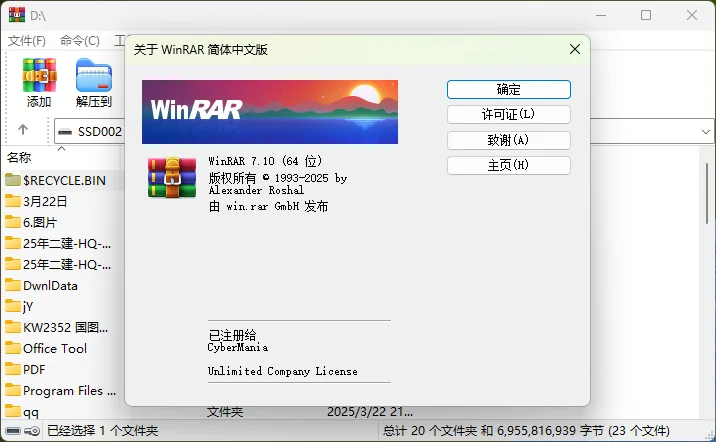716x442 pixels.
Task: Open 许可证(L) license information
Action: click(x=508, y=115)
